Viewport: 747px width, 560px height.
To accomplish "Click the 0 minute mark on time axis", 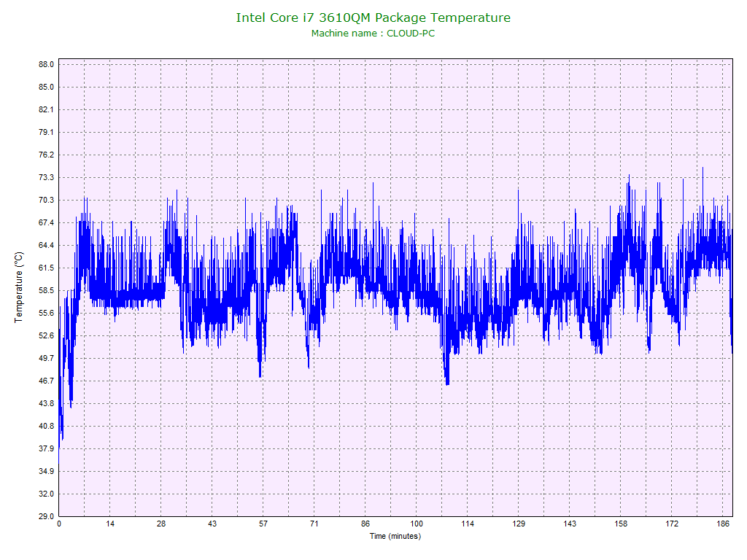I will pos(59,524).
